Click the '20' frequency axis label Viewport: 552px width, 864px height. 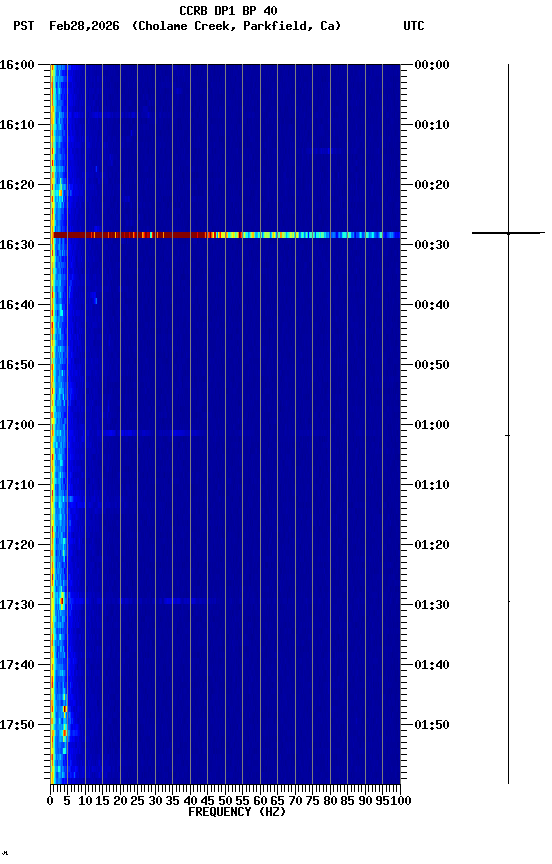pyautogui.click(x=120, y=801)
